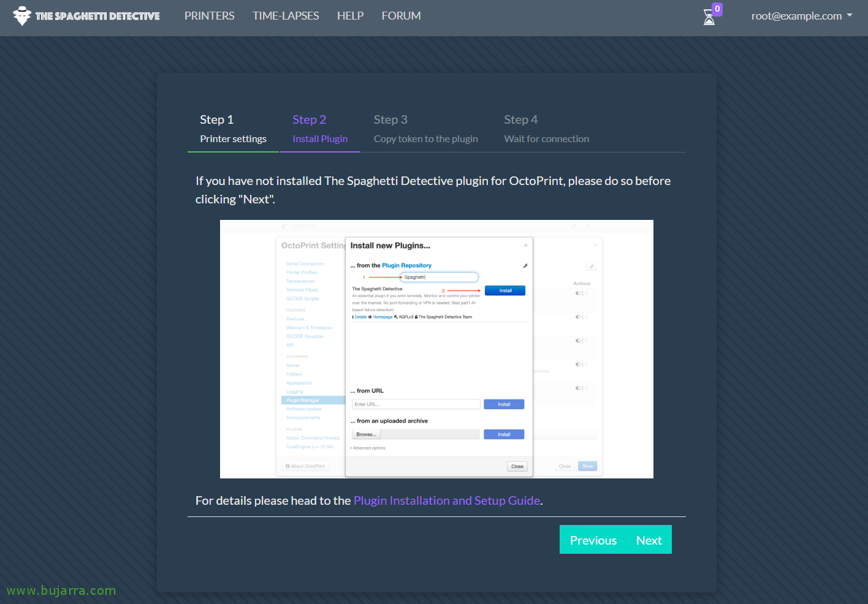
Task: Visit the FORUM page
Action: tap(401, 16)
